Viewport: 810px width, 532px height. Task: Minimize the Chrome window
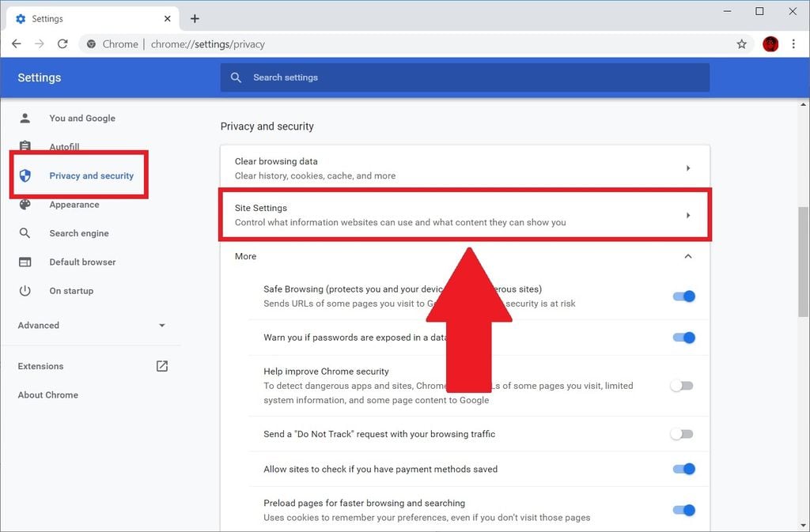[x=728, y=11]
